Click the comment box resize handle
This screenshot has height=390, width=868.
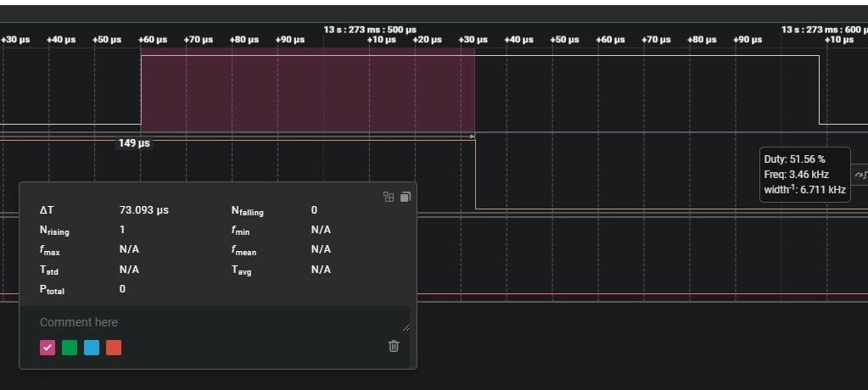406,327
